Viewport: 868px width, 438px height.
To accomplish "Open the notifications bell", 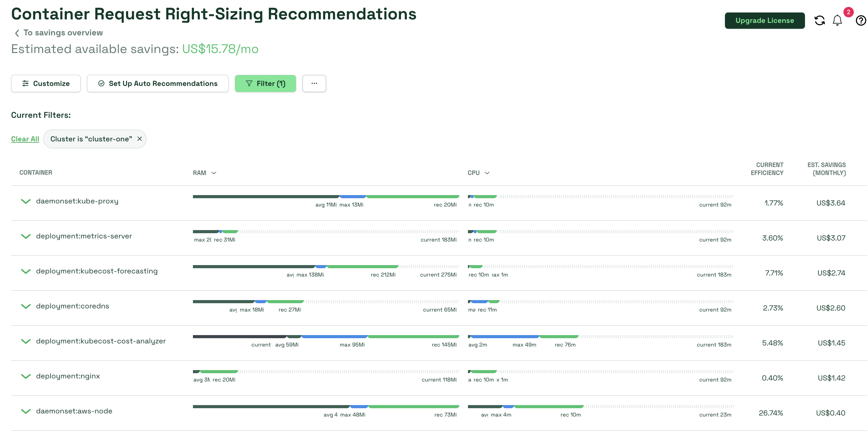I will point(837,21).
